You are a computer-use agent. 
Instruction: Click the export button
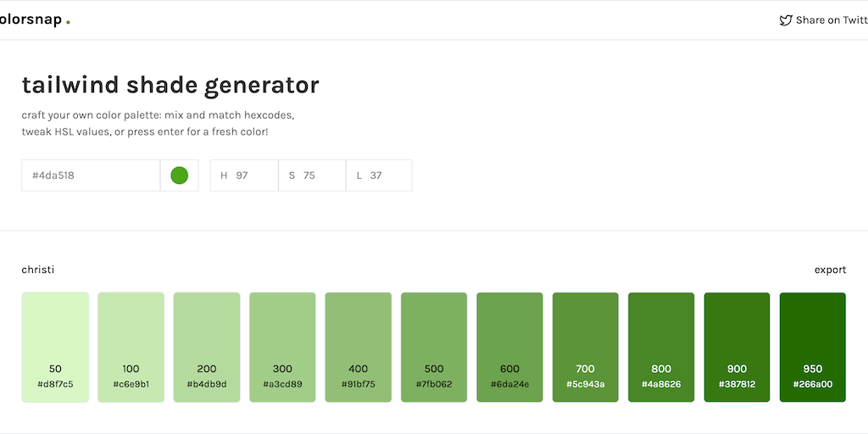pyautogui.click(x=830, y=270)
